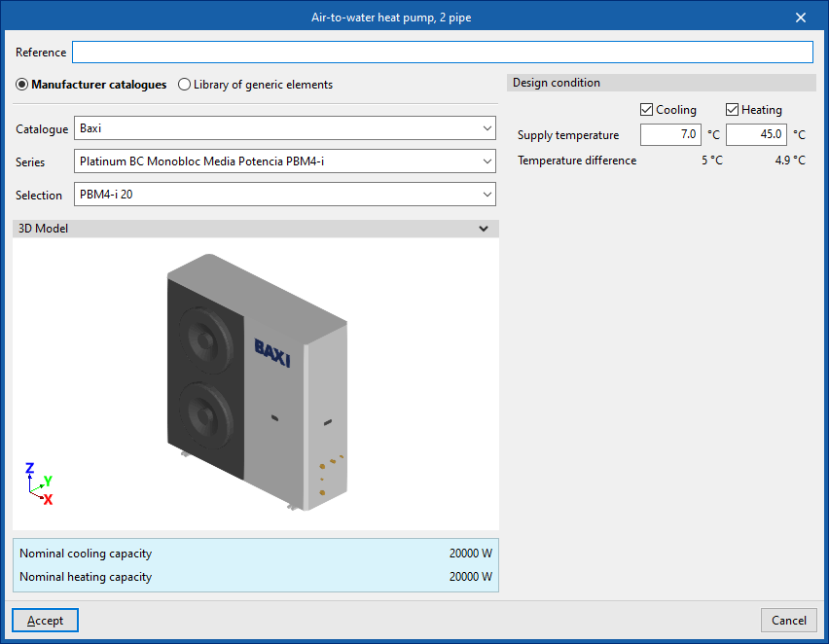The image size is (829, 644).
Task: Click the heating temperature difference 4.9 °C
Action: tap(790, 161)
